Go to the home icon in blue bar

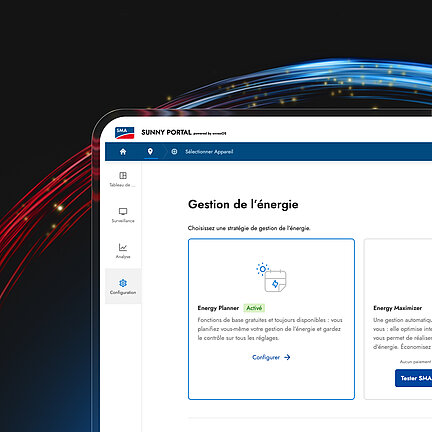coord(123,152)
